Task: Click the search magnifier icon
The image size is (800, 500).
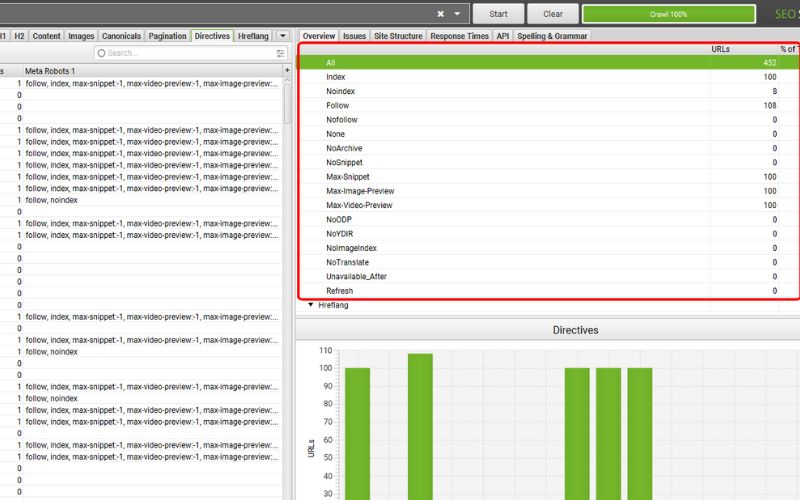Action: coord(101,53)
